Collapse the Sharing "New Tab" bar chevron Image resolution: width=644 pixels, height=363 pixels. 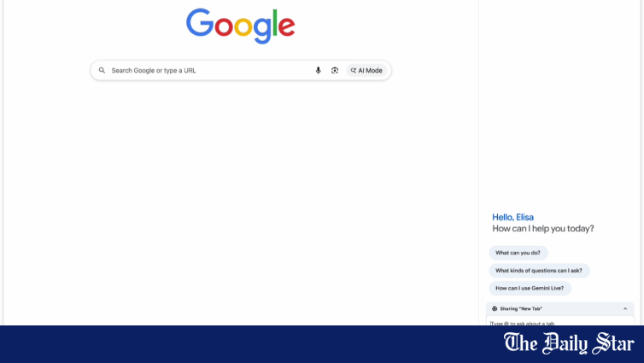tap(625, 308)
